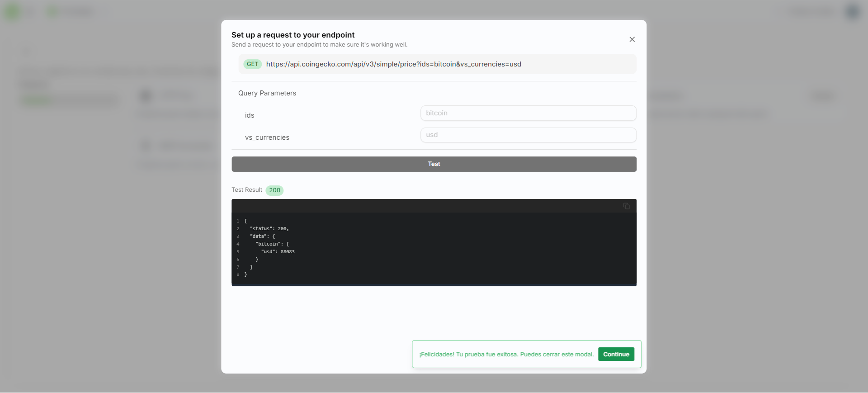Focus the vs_currencies parameter input field
The height and width of the screenshot is (393, 868).
[528, 135]
